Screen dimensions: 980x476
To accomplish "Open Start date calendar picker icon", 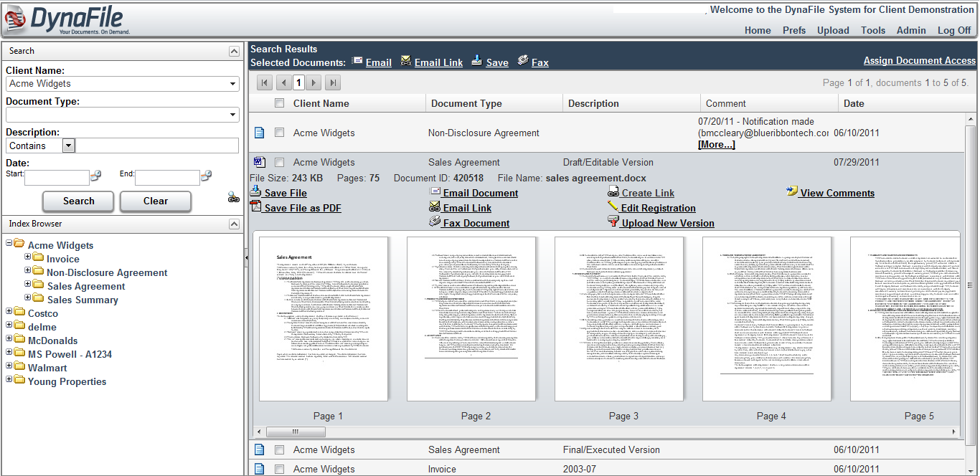I will [96, 175].
